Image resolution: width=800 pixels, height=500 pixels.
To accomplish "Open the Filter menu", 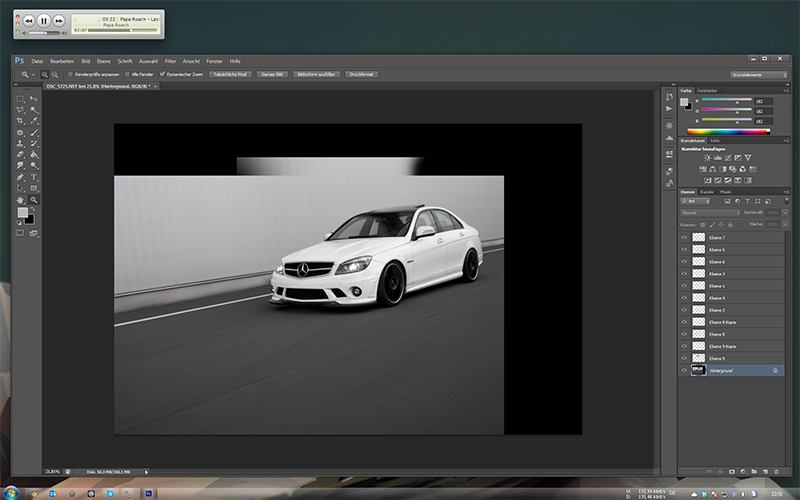I will tap(170, 61).
